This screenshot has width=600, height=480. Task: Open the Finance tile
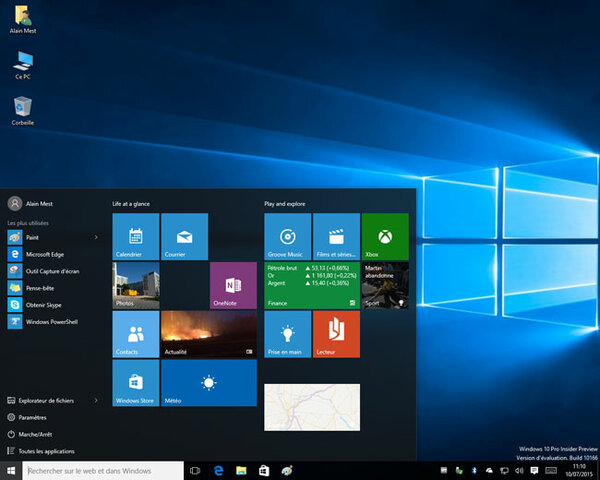point(312,285)
